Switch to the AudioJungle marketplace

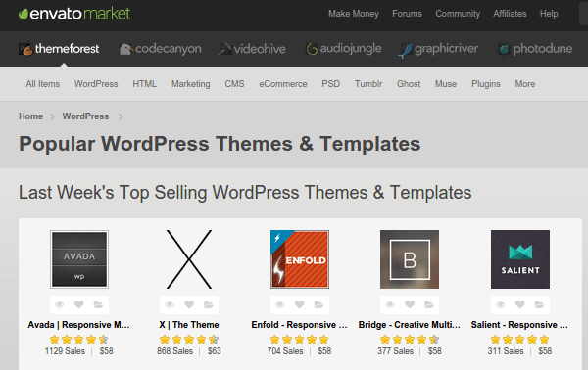click(344, 49)
